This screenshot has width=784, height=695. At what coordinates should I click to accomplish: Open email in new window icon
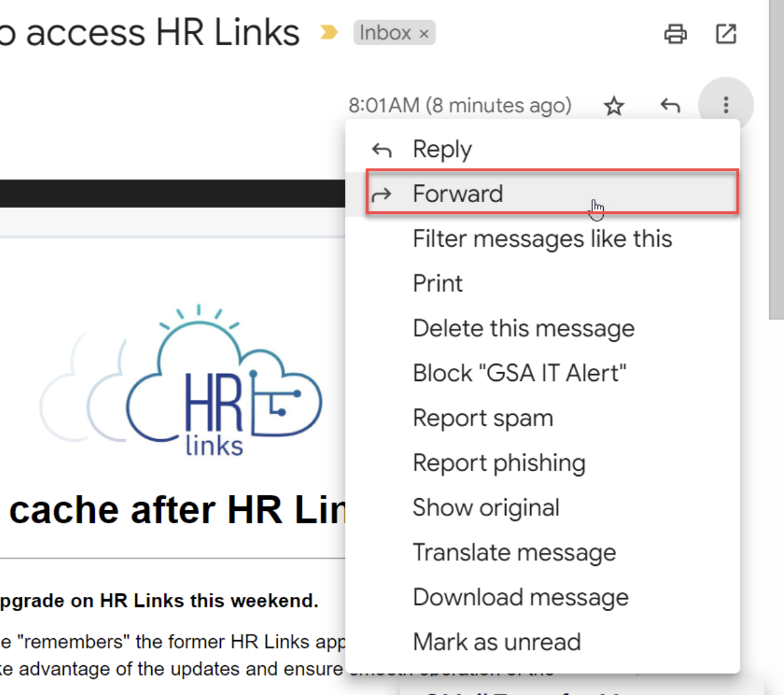point(726,34)
